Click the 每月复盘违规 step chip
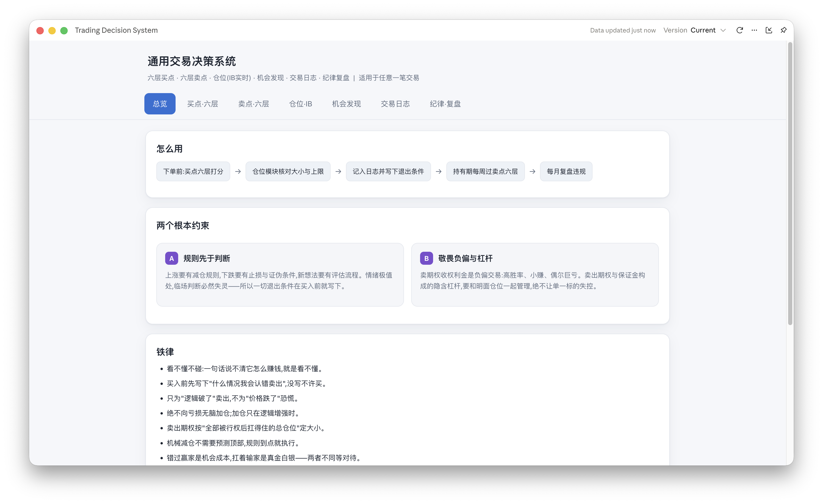 (566, 171)
